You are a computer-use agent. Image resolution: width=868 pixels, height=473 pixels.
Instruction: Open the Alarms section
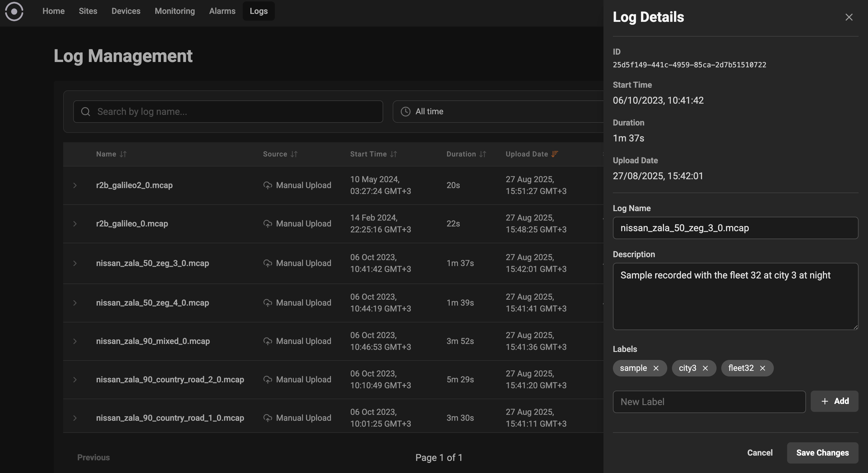(x=222, y=11)
